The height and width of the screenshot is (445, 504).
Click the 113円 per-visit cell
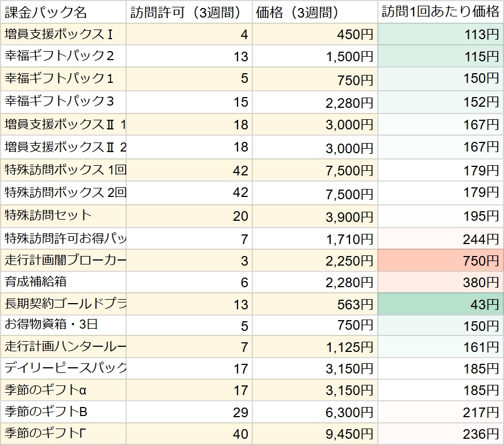(x=441, y=35)
